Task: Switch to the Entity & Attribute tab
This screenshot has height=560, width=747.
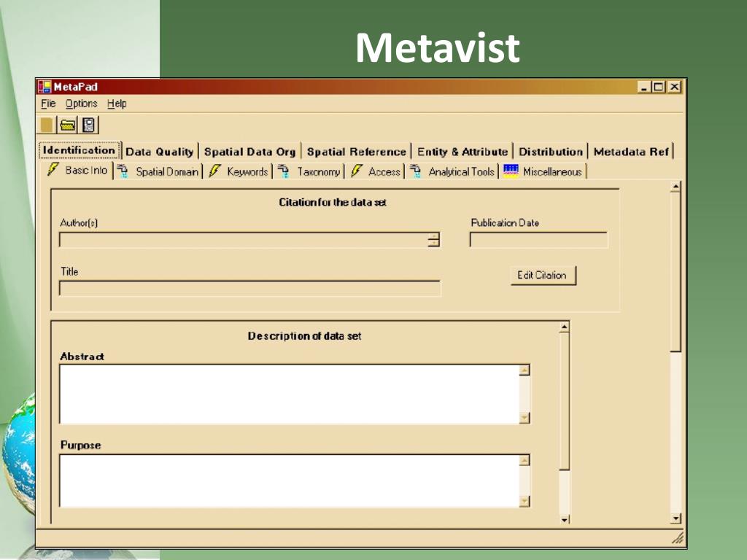Action: coord(462,152)
